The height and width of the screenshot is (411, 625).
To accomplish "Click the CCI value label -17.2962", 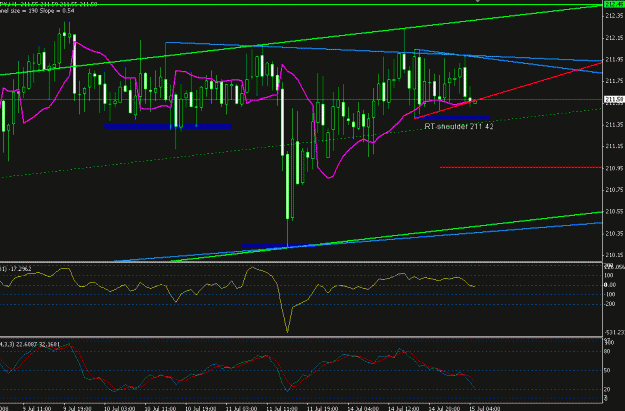I will tap(20, 269).
